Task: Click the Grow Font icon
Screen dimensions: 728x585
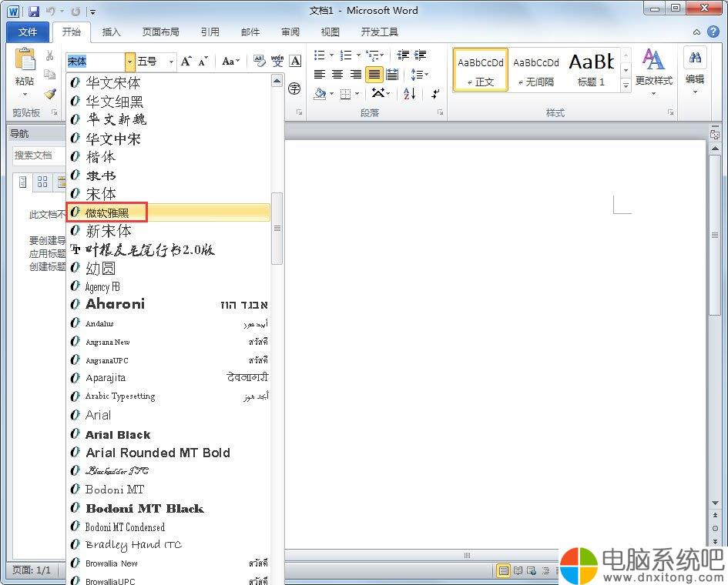Action: click(186, 61)
